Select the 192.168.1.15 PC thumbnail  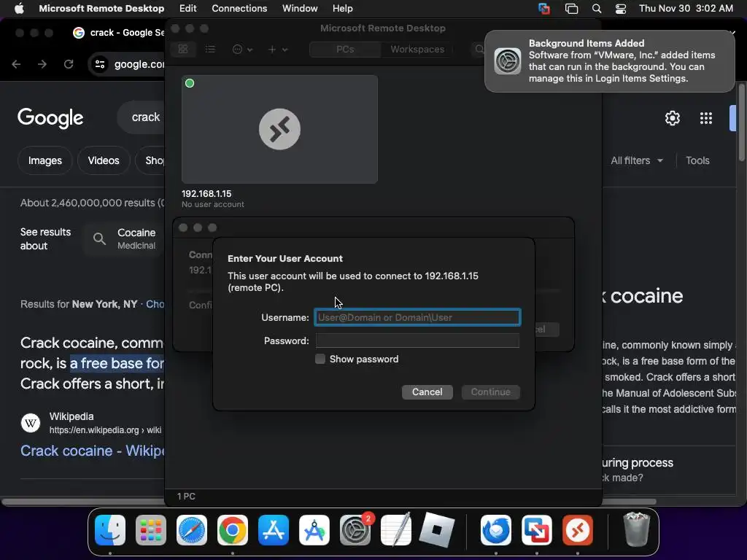point(279,129)
